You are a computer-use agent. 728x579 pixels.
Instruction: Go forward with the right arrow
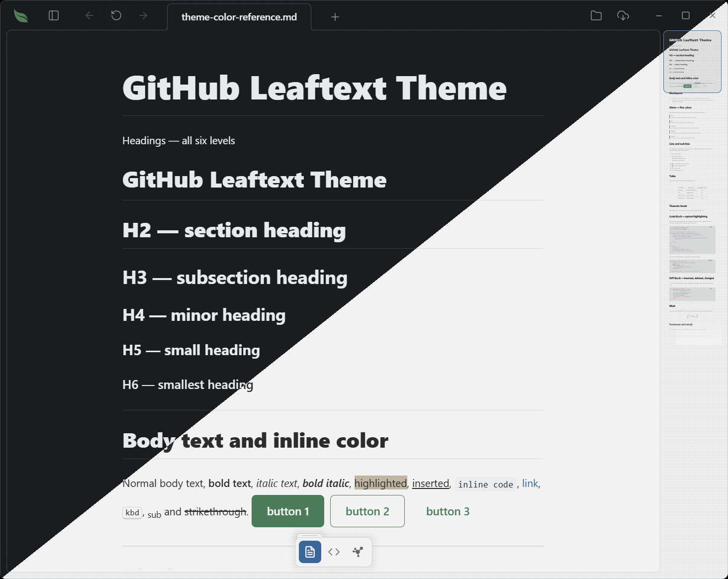click(143, 16)
